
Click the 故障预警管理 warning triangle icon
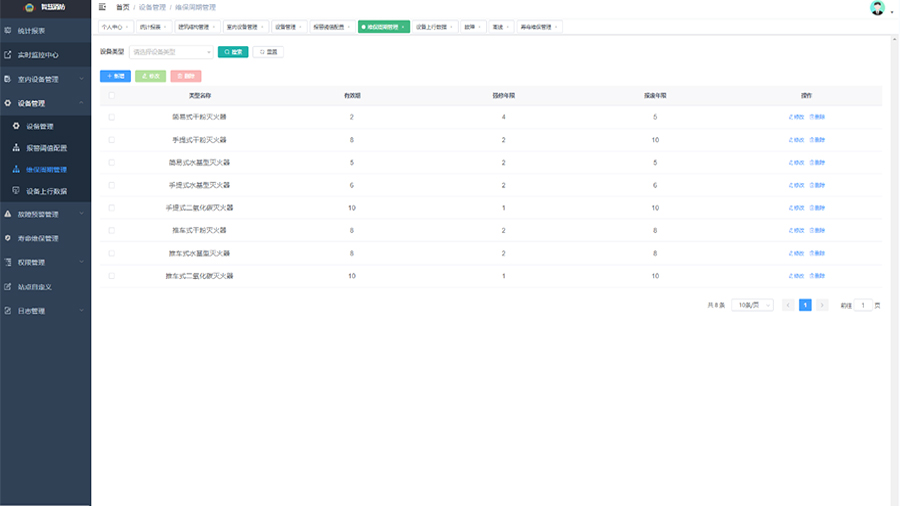tap(9, 214)
